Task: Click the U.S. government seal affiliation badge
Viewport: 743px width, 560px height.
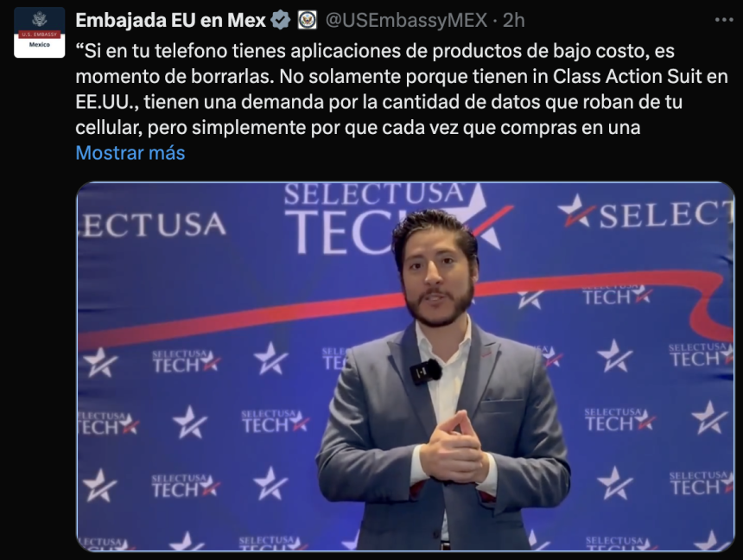Action: (x=307, y=21)
